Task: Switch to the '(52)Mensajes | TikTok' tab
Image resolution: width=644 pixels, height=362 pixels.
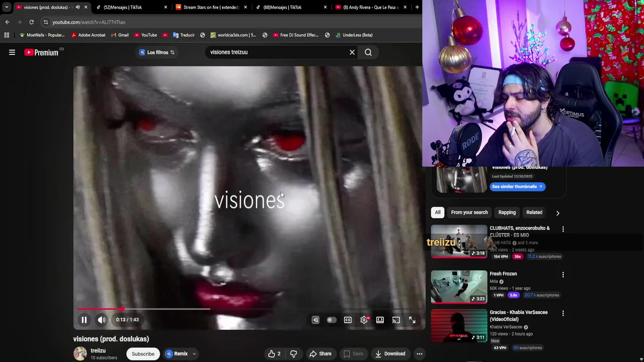Action: [x=132, y=7]
